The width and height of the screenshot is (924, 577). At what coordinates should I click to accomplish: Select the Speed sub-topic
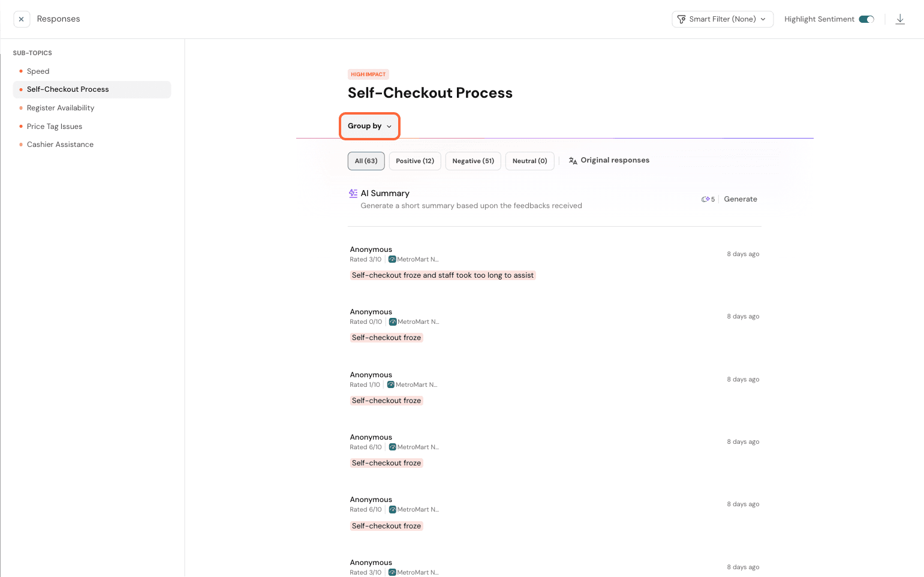[x=38, y=71]
